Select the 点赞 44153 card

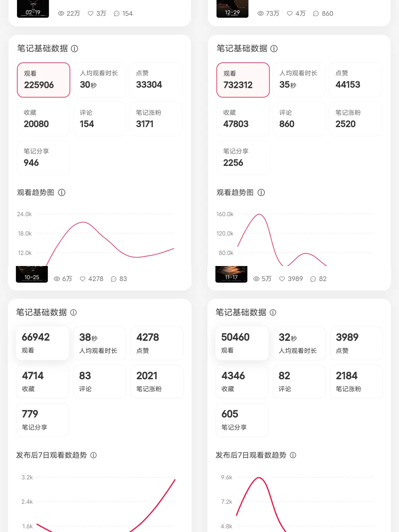click(355, 80)
